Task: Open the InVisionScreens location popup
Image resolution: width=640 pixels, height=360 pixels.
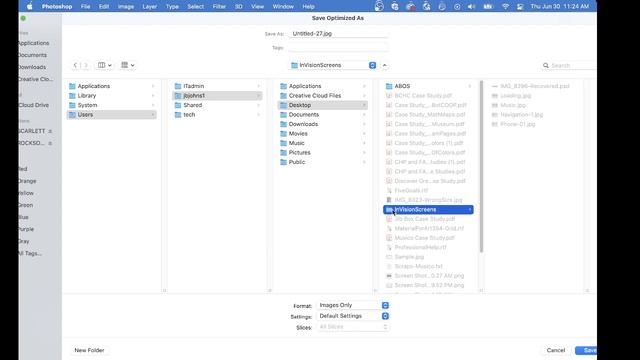Action: point(333,65)
